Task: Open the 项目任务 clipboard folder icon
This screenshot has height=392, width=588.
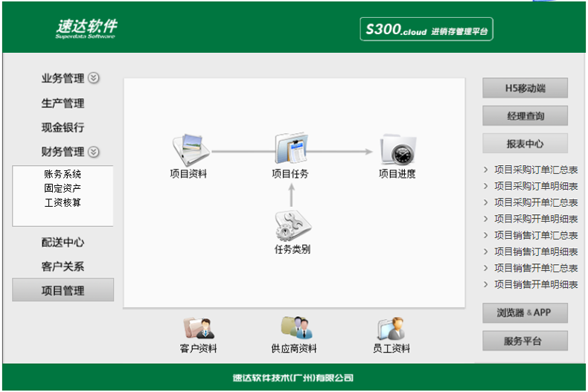Action: [x=291, y=148]
